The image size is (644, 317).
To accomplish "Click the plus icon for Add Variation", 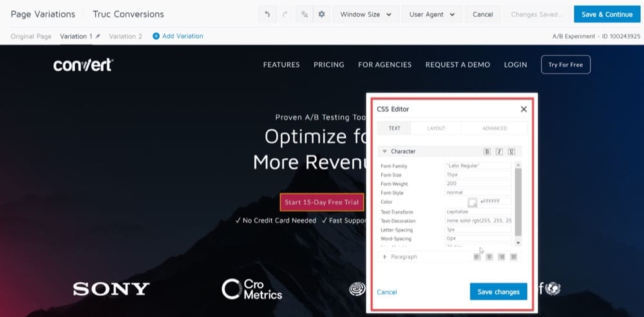I will 156,36.
